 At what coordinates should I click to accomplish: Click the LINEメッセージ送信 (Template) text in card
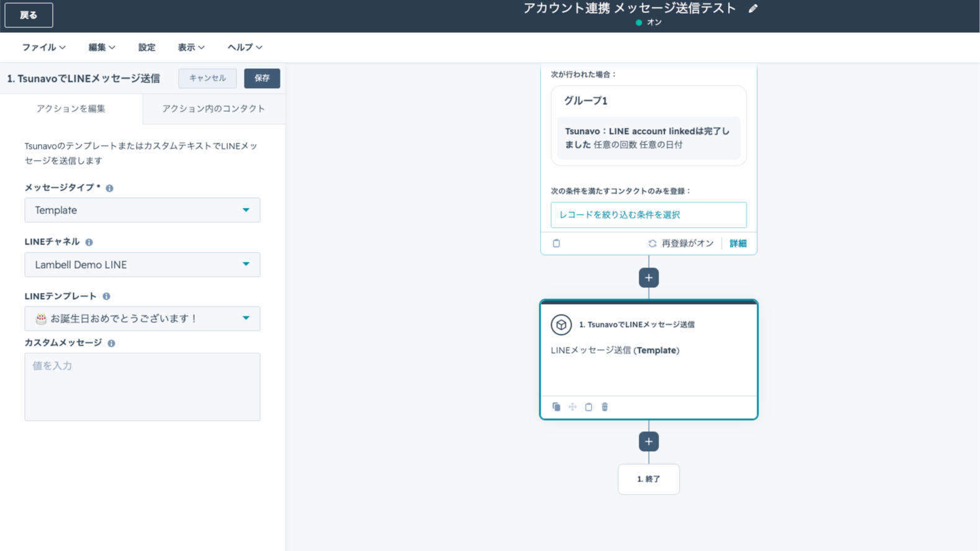click(615, 351)
